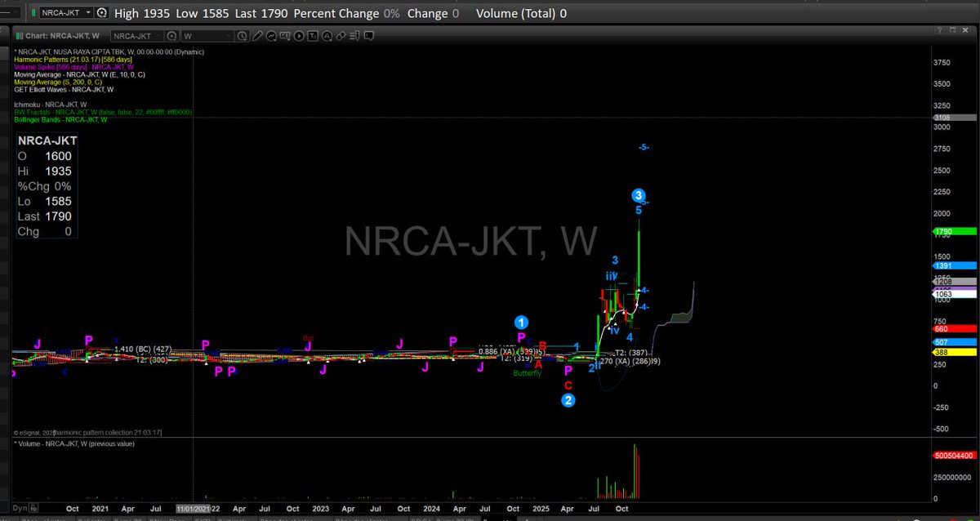
Task: Select the pencil drawing tool icon
Action: coord(256,36)
